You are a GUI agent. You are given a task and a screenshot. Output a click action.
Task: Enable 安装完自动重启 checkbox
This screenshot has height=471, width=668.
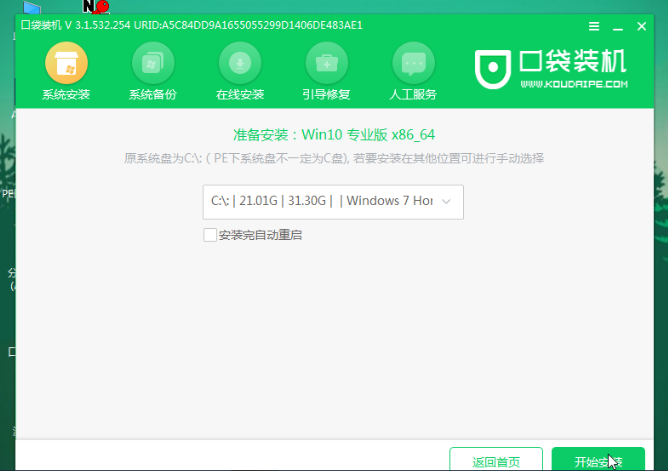coord(209,235)
